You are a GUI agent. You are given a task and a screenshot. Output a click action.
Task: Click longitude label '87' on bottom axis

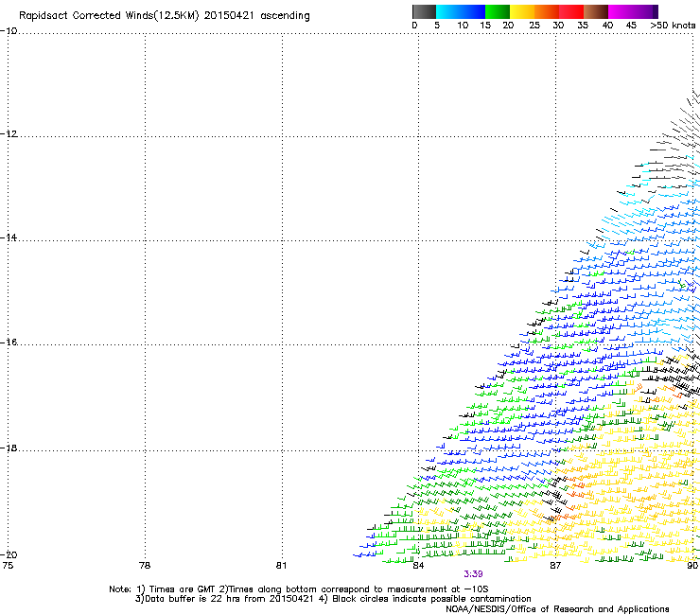[x=555, y=566]
